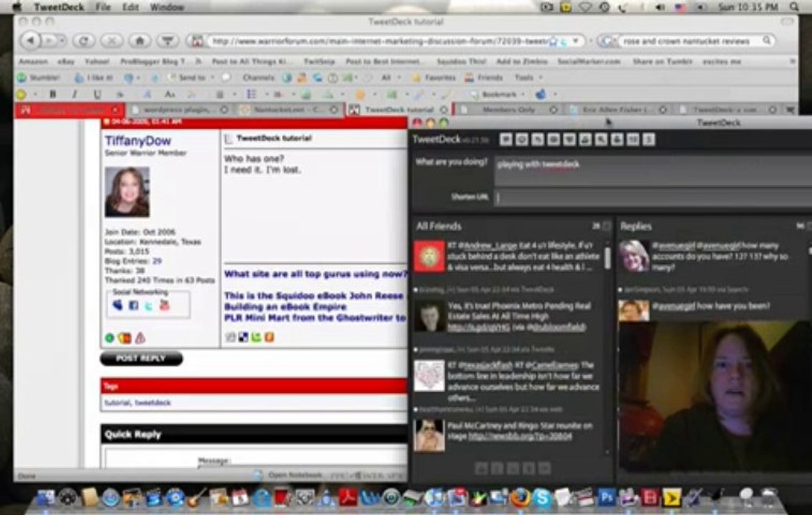
Task: Open Firefox from the Dock
Action: [x=520, y=497]
